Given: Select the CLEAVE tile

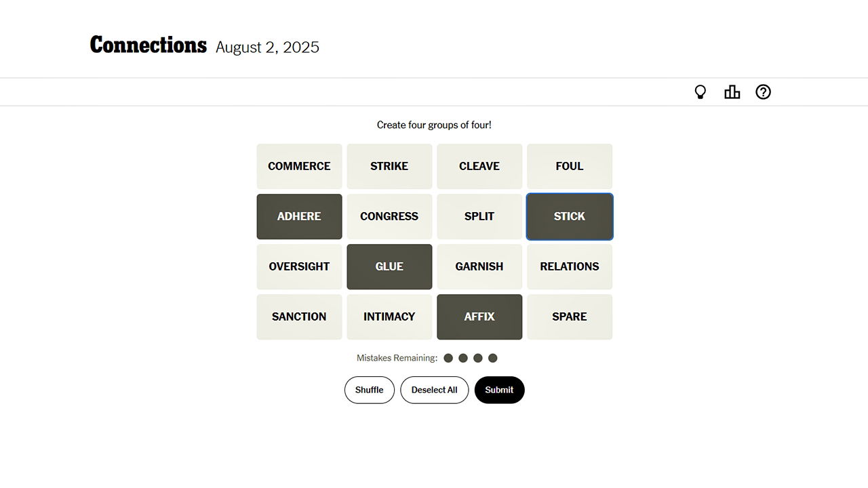Looking at the screenshot, I should tap(479, 166).
